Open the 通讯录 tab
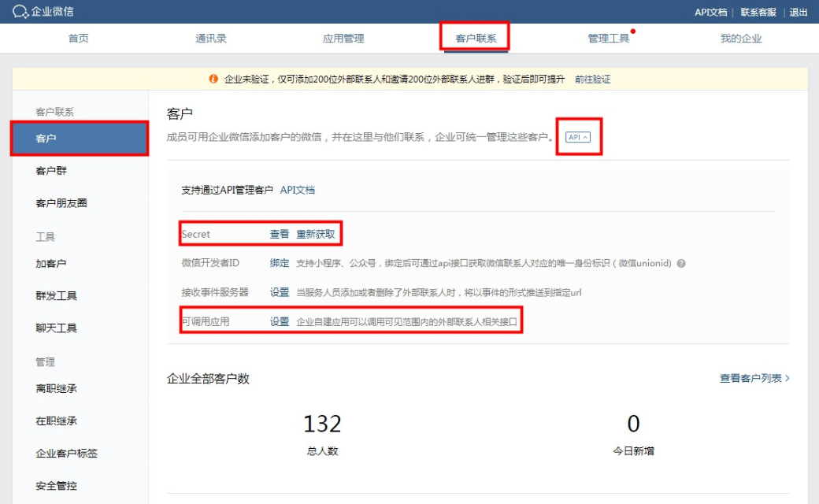 [x=211, y=38]
